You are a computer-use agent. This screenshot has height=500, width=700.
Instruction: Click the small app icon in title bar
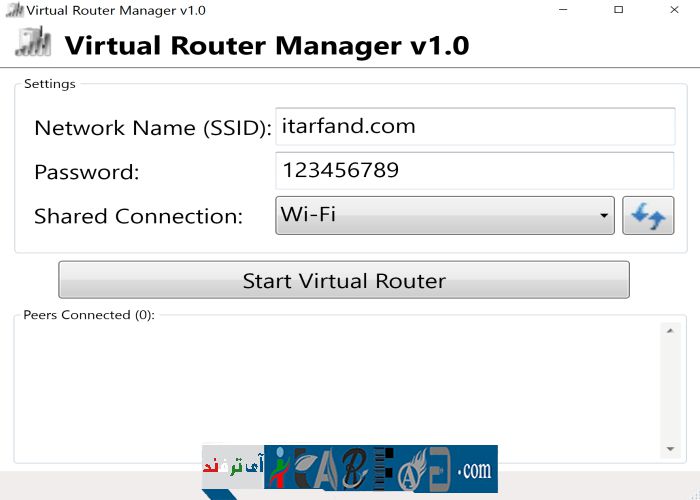pyautogui.click(x=12, y=10)
